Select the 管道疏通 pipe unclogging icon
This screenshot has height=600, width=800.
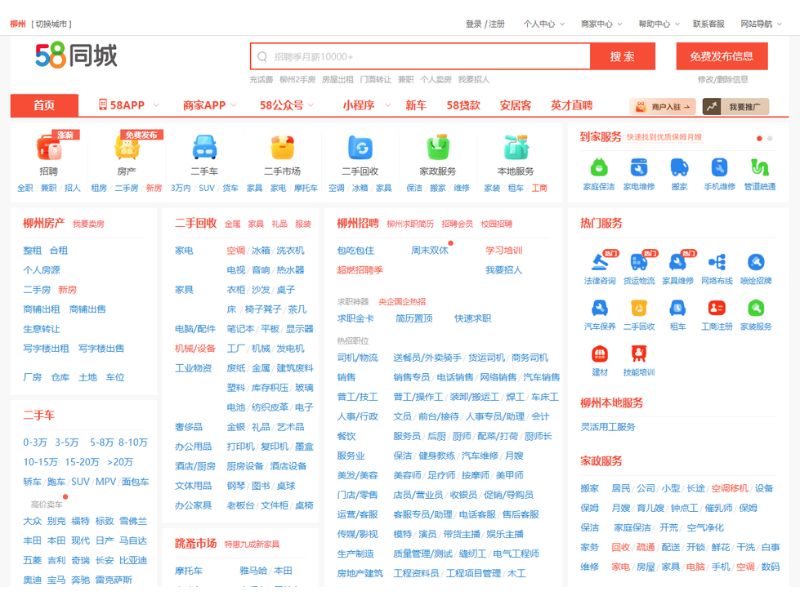tap(760, 167)
